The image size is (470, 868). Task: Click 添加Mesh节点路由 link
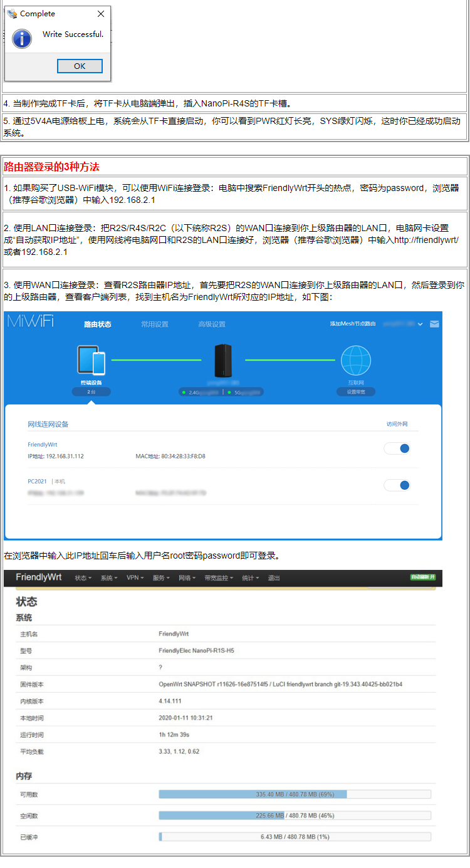pyautogui.click(x=353, y=324)
